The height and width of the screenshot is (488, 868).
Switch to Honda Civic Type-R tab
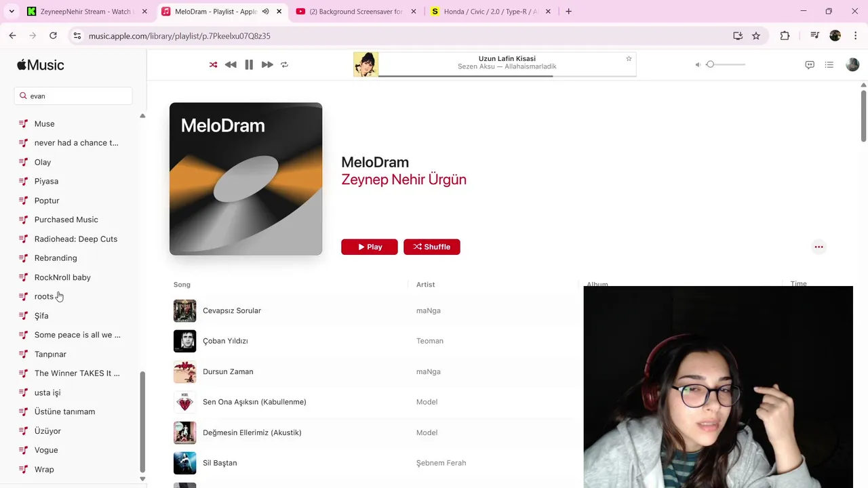coord(491,12)
